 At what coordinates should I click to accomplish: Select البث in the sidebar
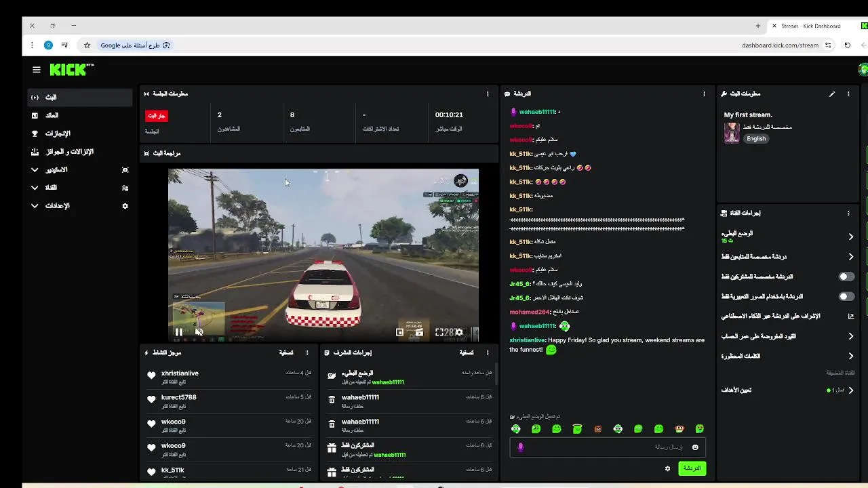pyautogui.click(x=80, y=98)
